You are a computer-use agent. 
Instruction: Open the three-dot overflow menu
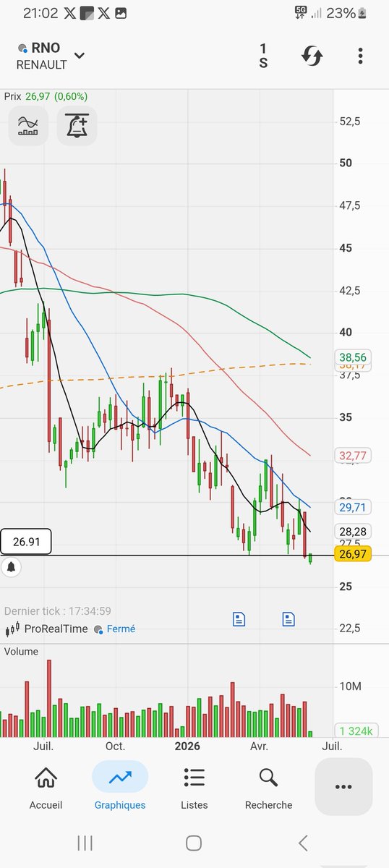(360, 56)
